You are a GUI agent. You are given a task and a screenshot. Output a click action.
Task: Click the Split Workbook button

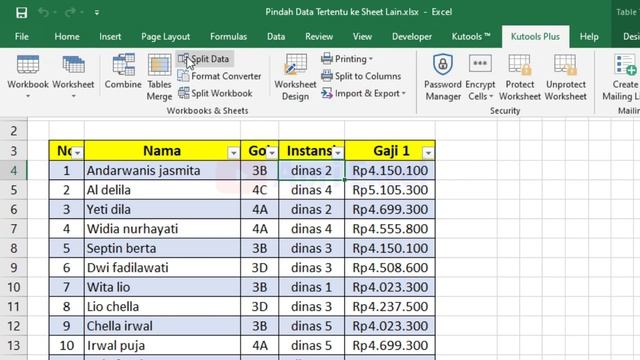click(215, 93)
